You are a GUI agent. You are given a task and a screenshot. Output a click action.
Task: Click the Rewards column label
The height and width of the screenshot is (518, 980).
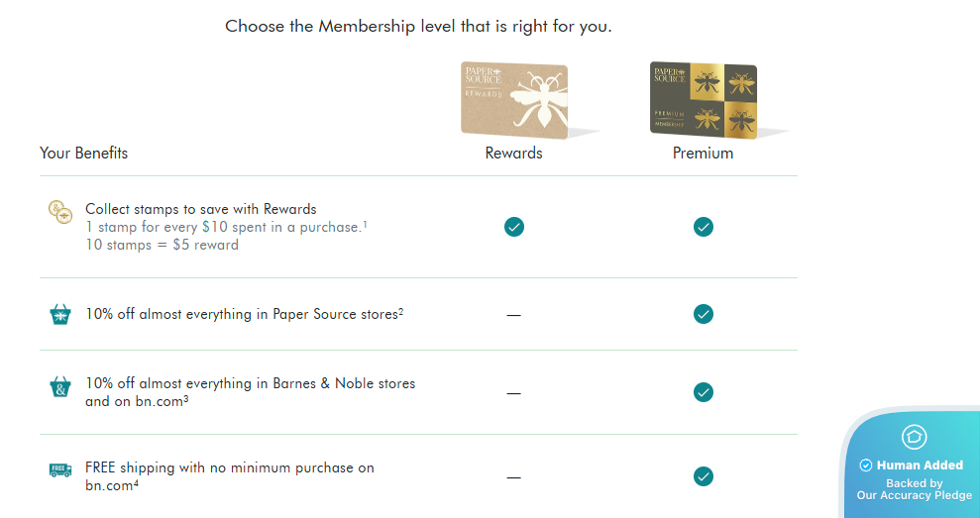tap(514, 154)
